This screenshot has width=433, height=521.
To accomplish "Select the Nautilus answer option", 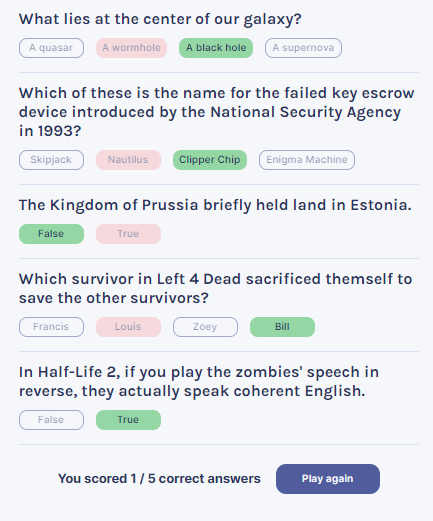I will (128, 160).
